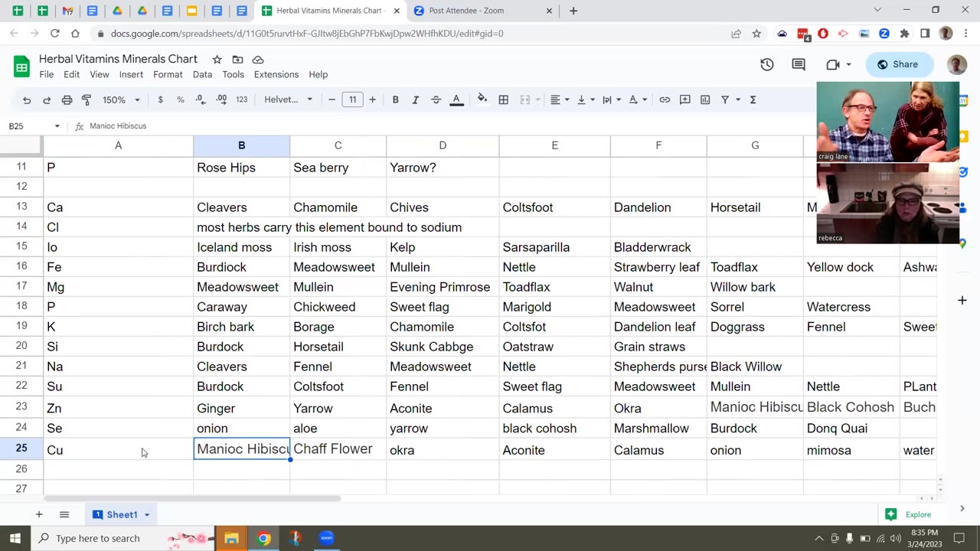Decrease decimal places icon
The image size is (980, 551).
(x=201, y=99)
